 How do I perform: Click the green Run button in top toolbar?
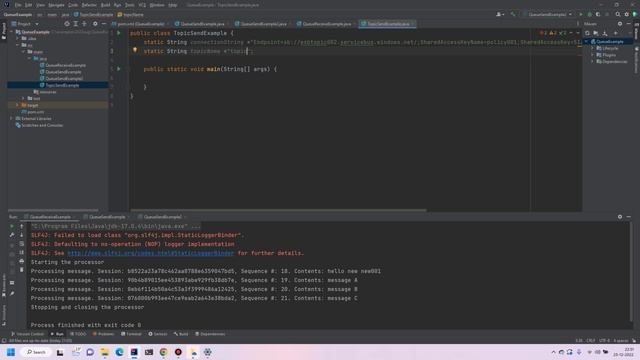click(580, 14)
